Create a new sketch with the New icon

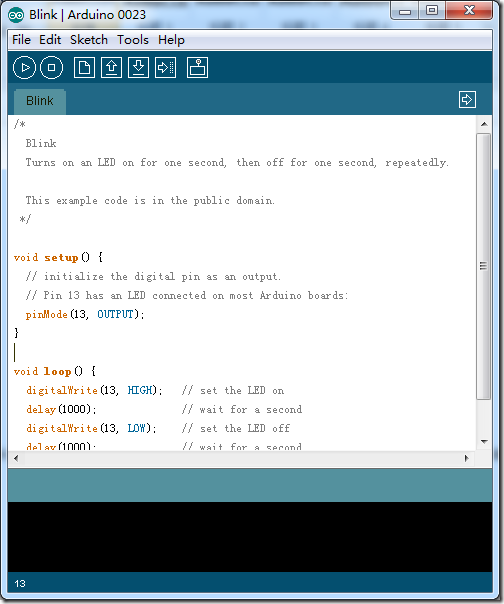pos(84,67)
